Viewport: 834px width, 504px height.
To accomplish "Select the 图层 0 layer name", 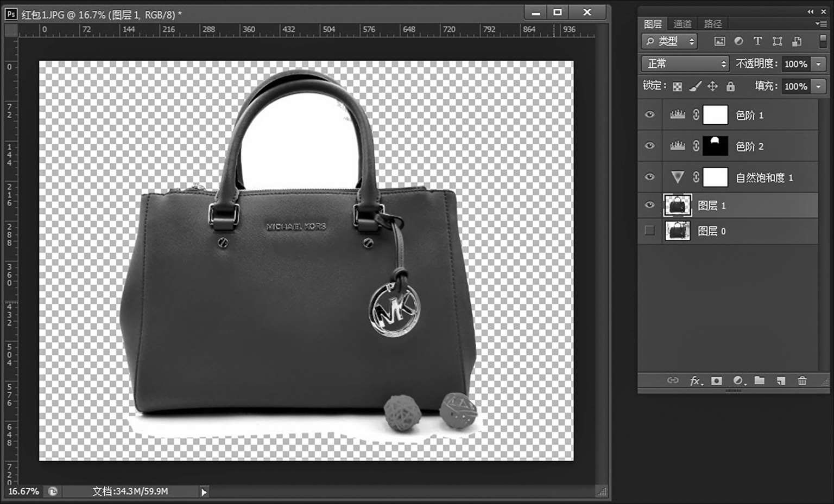I will click(x=711, y=231).
